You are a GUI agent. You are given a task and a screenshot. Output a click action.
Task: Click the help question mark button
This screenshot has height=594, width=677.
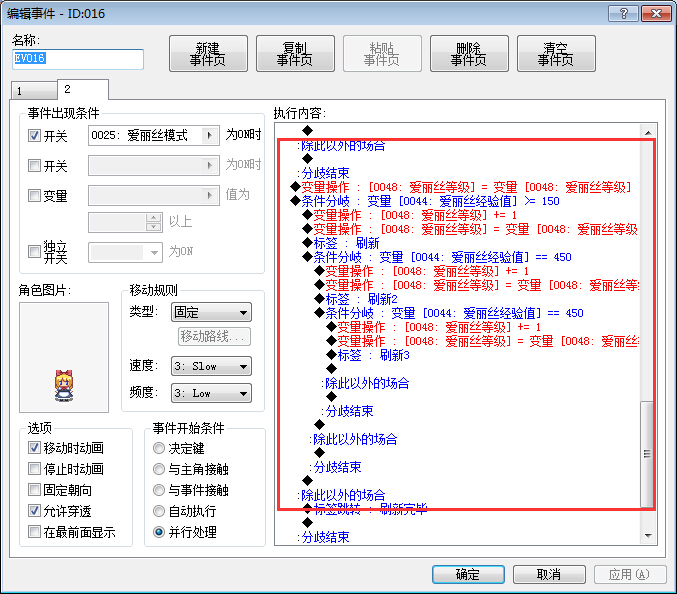623,13
